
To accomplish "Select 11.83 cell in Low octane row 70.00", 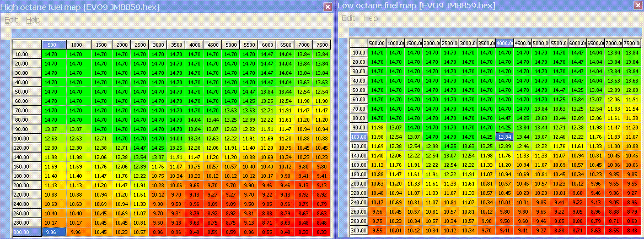I will tap(614, 108).
